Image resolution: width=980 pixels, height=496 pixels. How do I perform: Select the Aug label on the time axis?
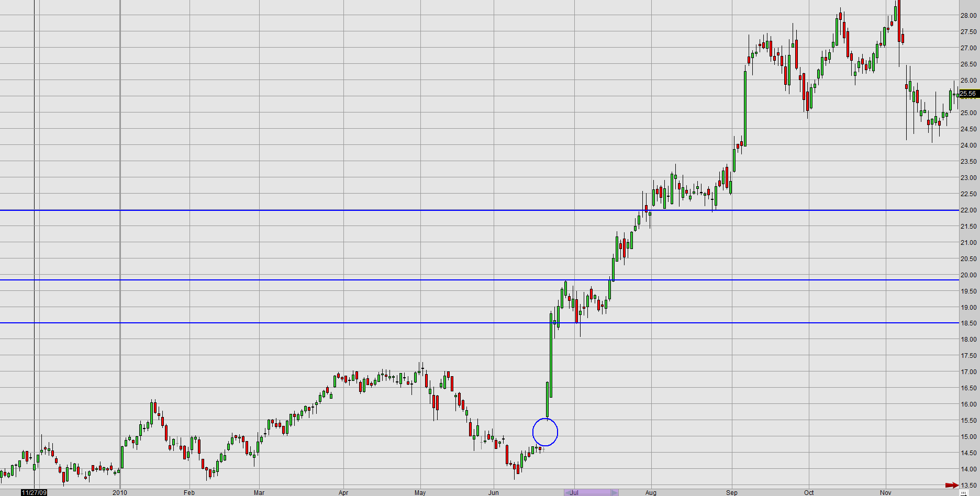651,493
